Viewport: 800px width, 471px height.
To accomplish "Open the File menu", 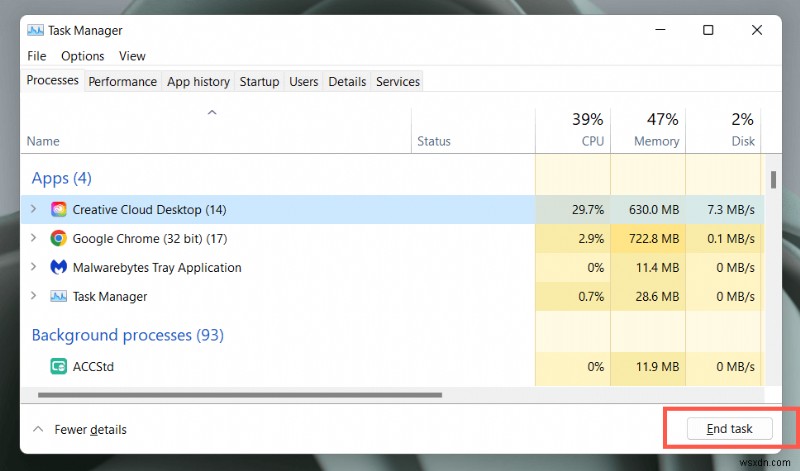I will (x=37, y=56).
